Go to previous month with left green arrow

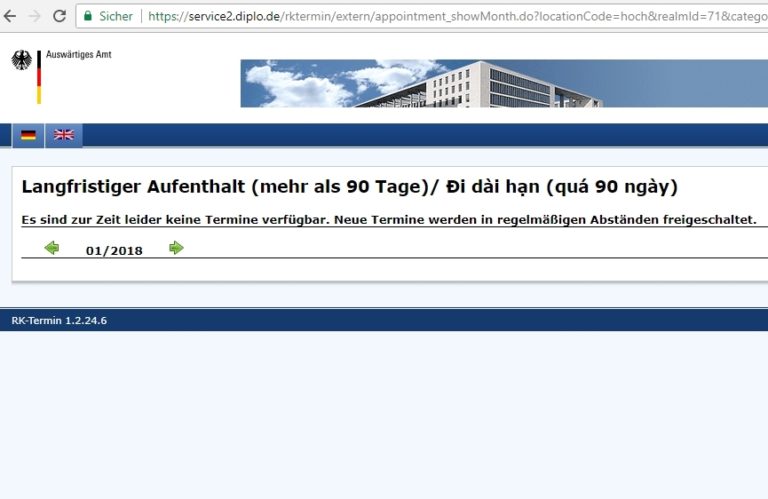coord(52,248)
